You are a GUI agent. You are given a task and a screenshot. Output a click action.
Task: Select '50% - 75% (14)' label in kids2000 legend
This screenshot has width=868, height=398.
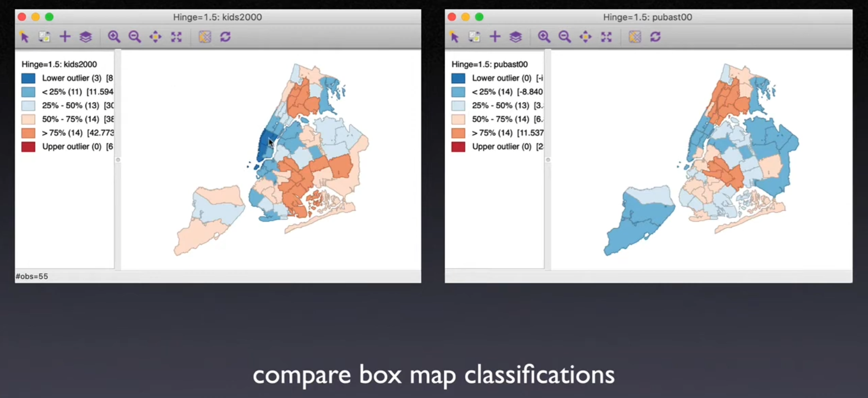pos(70,119)
